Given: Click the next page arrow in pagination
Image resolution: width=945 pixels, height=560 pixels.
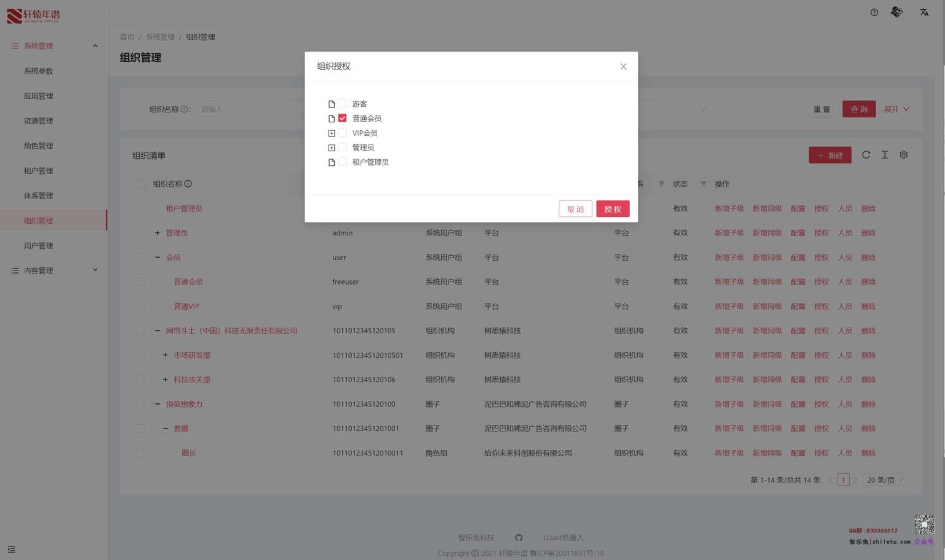Looking at the screenshot, I should pos(855,480).
